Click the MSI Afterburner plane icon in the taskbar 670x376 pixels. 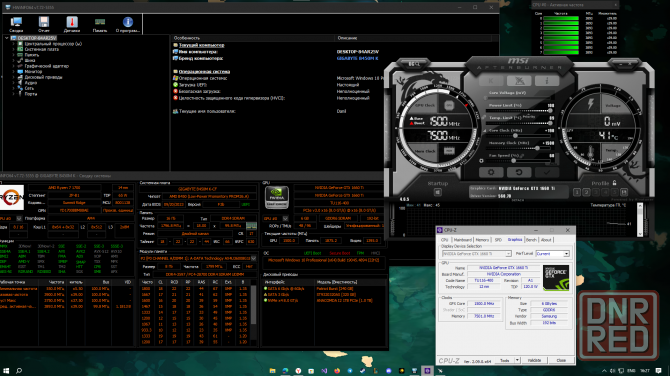[440, 370]
